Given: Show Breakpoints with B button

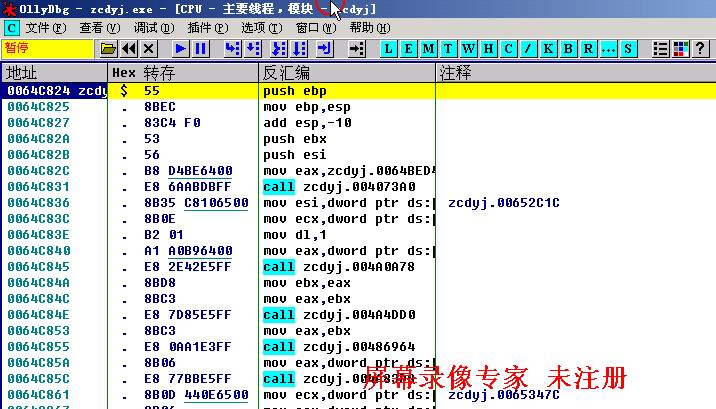Looking at the screenshot, I should point(568,48).
